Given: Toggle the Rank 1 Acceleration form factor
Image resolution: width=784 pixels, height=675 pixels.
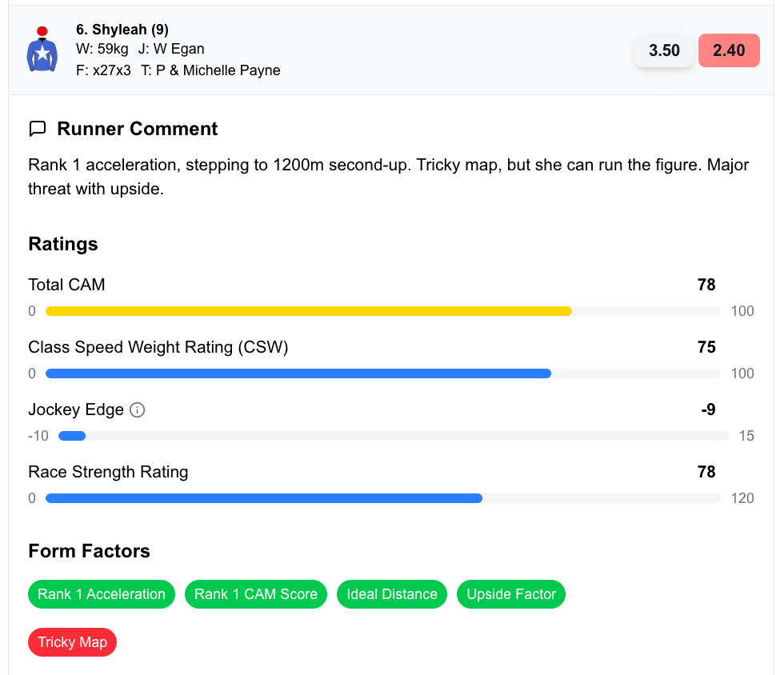Looking at the screenshot, I should pyautogui.click(x=101, y=594).
